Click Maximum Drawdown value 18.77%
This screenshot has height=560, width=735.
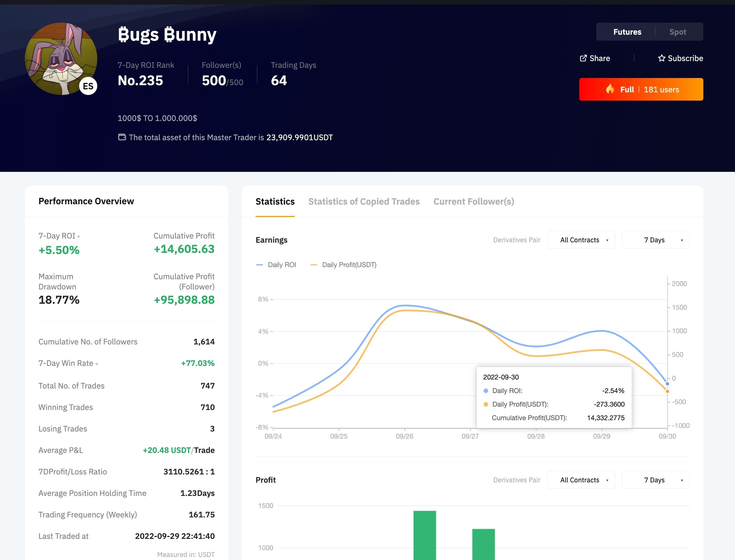pos(59,300)
